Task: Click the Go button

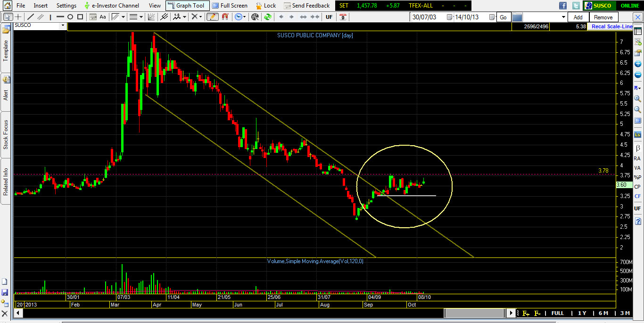Action: [x=503, y=17]
